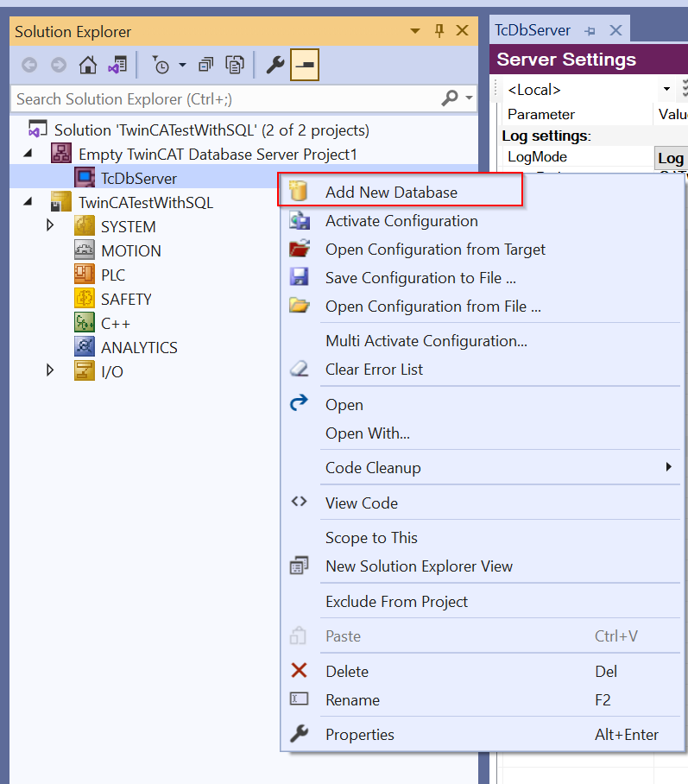
Task: Select the TwinCATestWithSQL project
Action: [x=146, y=203]
